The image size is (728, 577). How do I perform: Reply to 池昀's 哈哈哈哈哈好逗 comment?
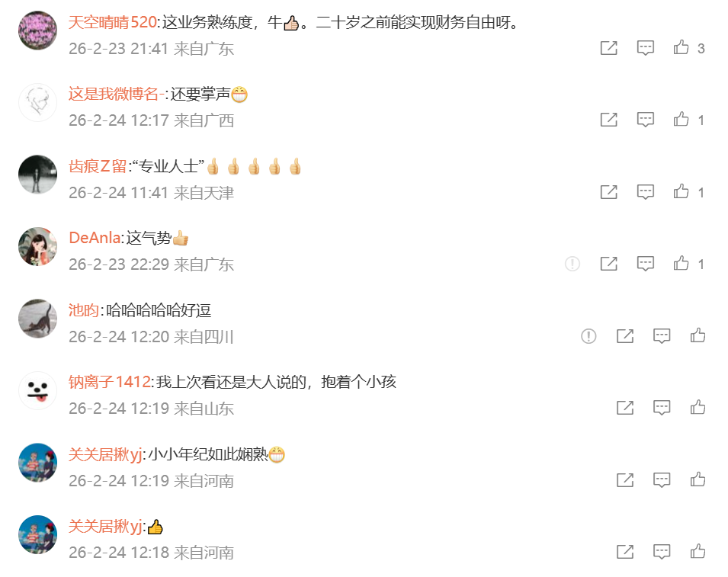(662, 335)
